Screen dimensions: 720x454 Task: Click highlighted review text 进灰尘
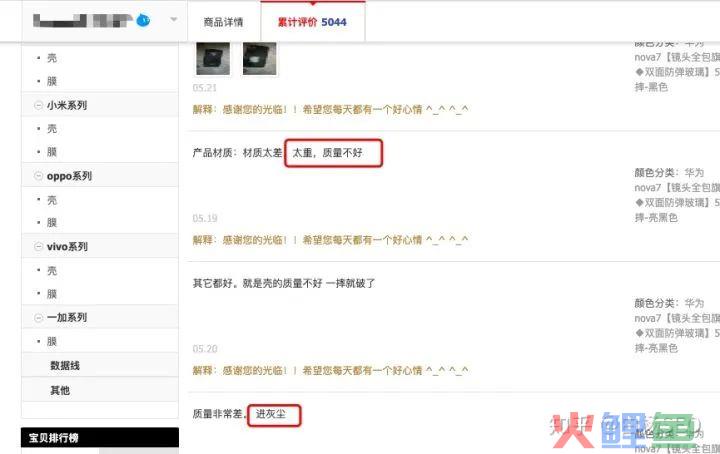click(270, 414)
